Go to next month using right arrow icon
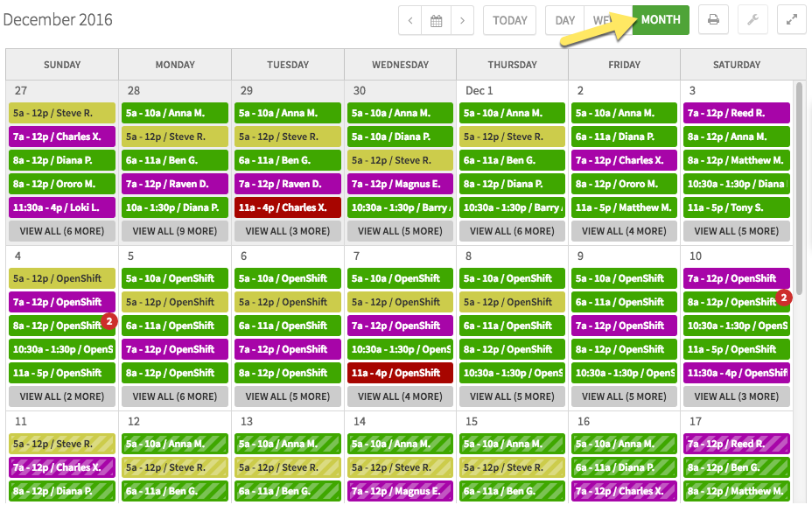 (463, 19)
